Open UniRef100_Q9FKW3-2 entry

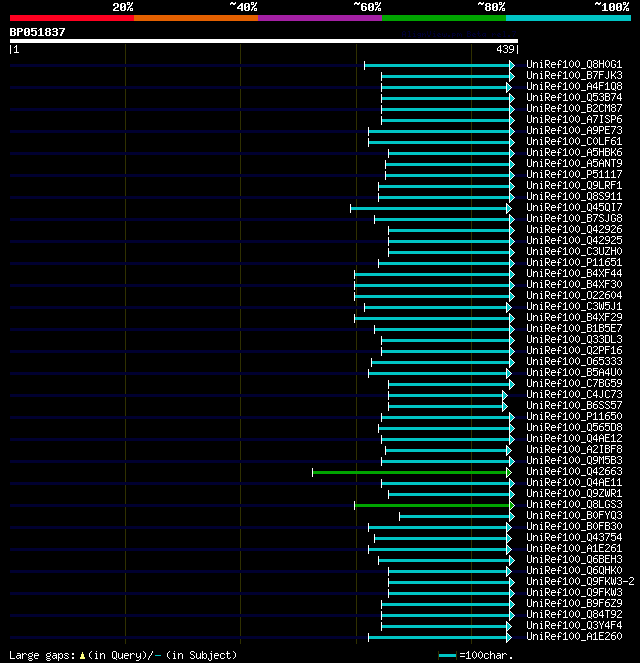click(580, 581)
